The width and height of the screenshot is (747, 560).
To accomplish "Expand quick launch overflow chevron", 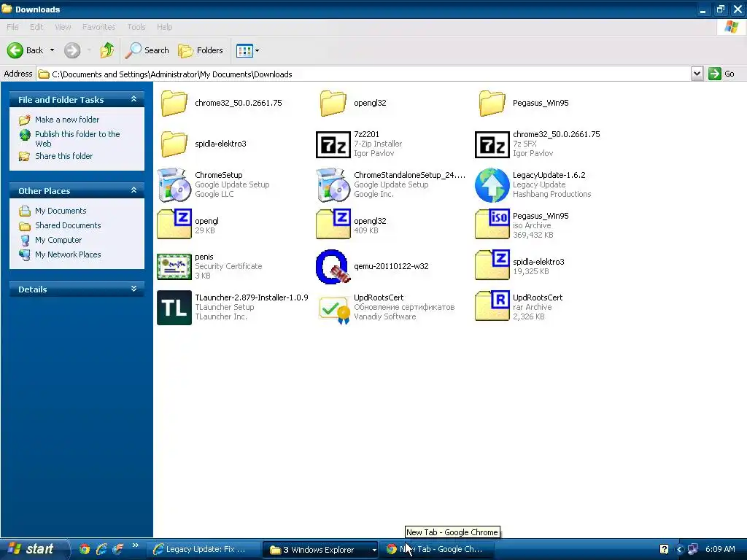I will [135, 545].
